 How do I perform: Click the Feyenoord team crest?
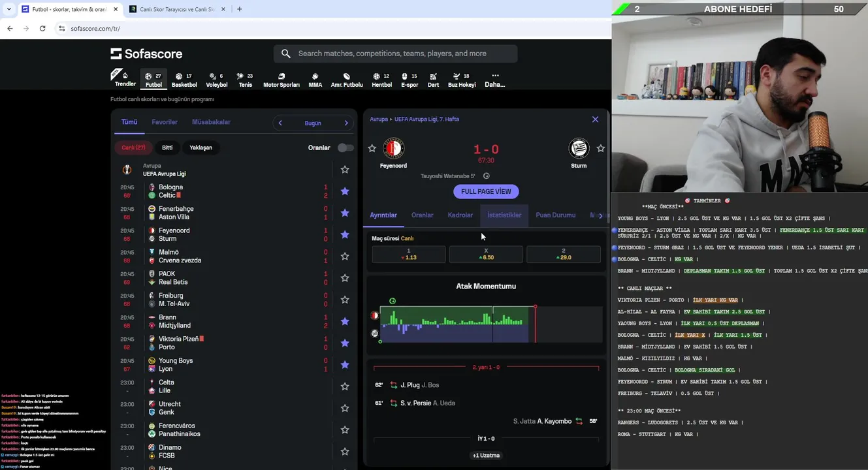click(393, 148)
